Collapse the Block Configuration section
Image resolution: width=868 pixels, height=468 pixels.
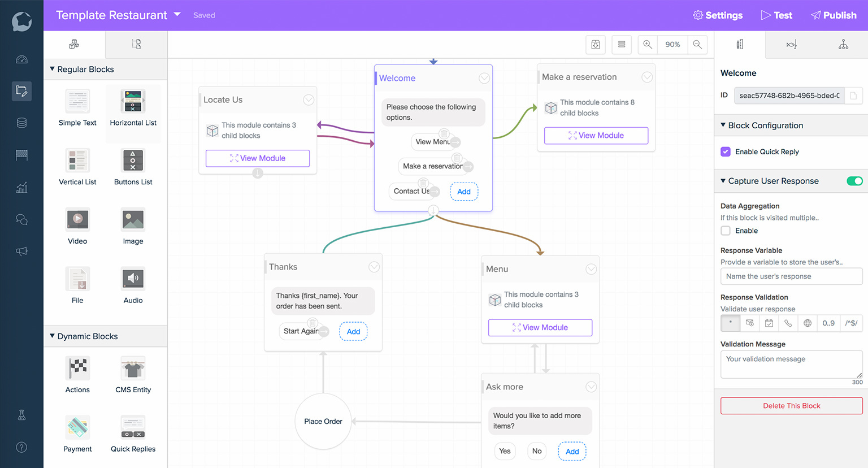click(x=723, y=125)
